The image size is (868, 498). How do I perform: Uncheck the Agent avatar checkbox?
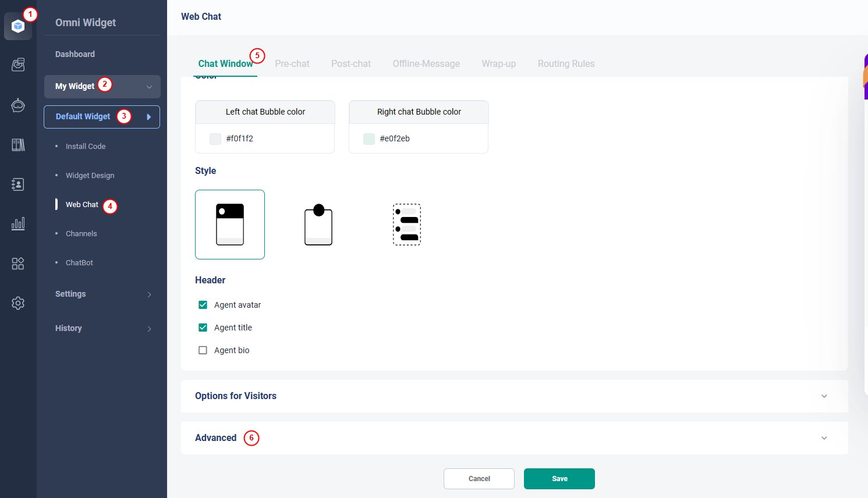coord(203,305)
